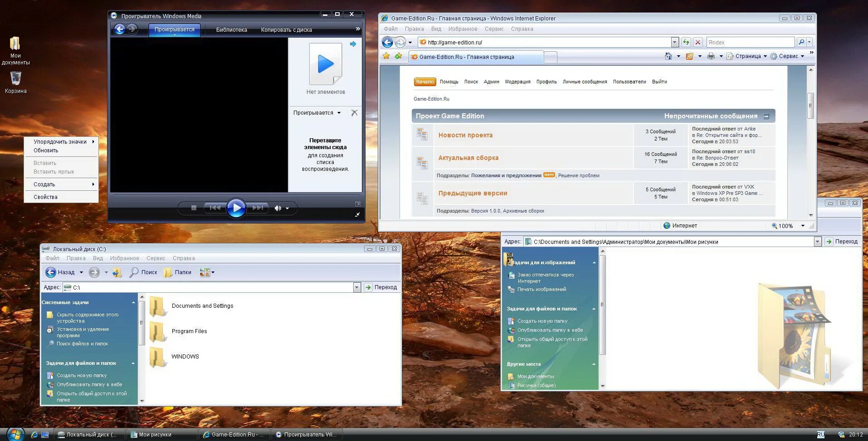Viewport: 868px width, 441px height.
Task: Open the Начало forum link
Action: tap(425, 82)
